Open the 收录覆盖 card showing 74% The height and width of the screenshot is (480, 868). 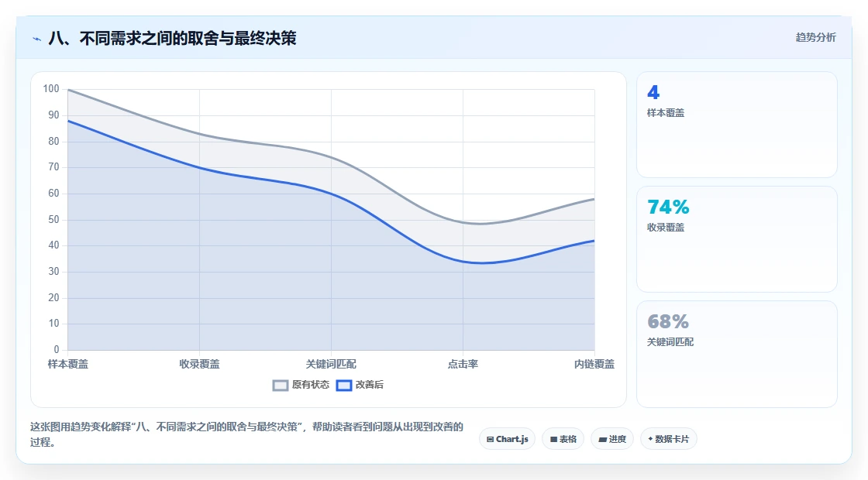click(x=737, y=239)
